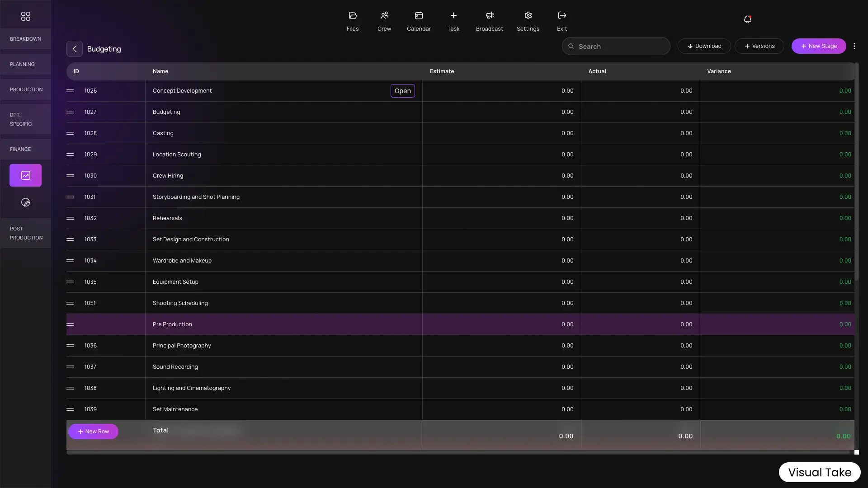Image resolution: width=868 pixels, height=488 pixels.
Task: Open Settings via the gear icon
Action: point(528,20)
